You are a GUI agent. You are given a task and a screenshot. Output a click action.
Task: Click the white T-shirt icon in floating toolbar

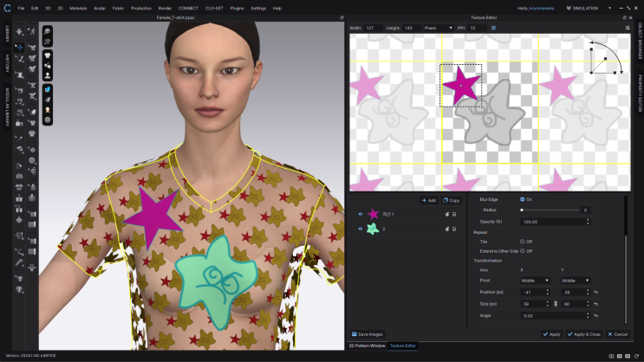[x=47, y=55]
